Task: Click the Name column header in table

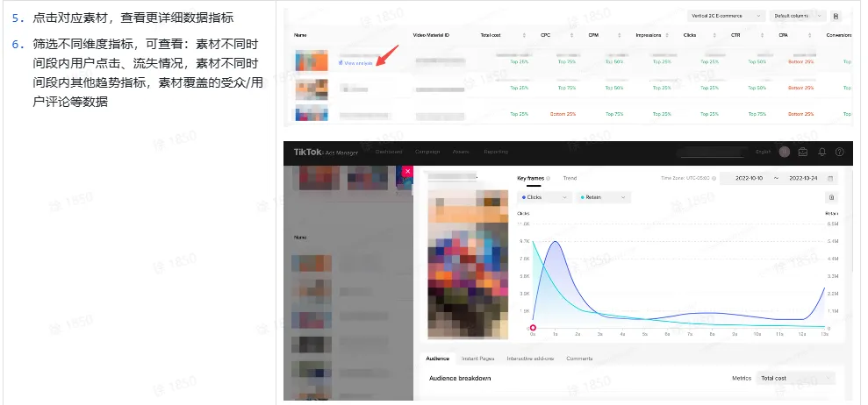Action: pos(300,35)
